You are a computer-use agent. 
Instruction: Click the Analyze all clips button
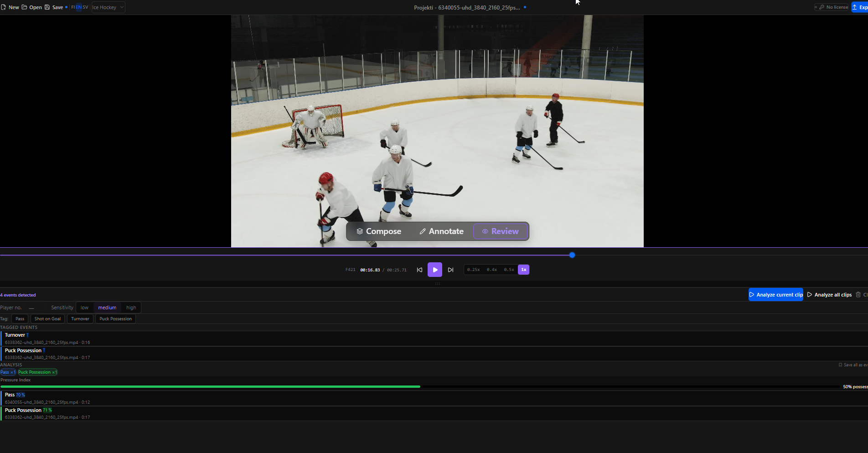[x=829, y=295]
